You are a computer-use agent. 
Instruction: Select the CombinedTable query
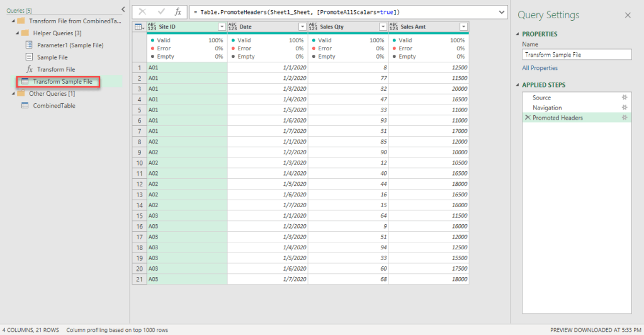(54, 106)
